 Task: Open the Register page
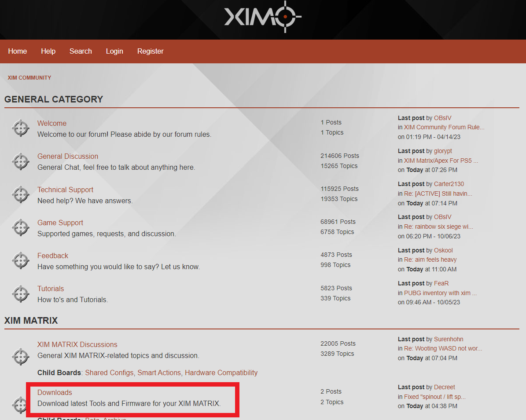point(150,51)
